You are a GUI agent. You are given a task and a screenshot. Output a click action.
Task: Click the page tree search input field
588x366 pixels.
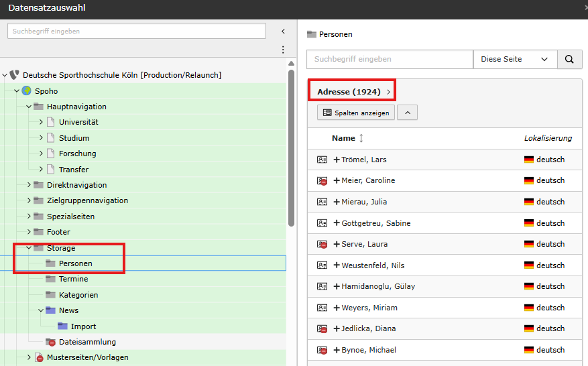pyautogui.click(x=137, y=32)
